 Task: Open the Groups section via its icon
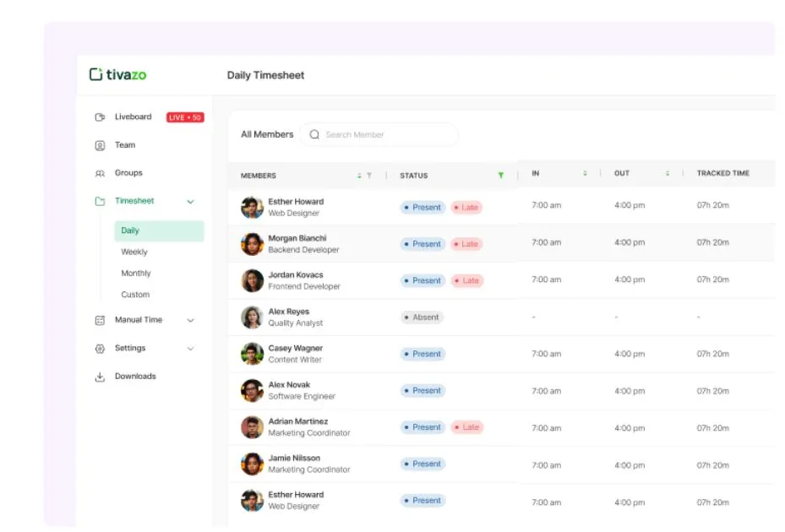(100, 172)
